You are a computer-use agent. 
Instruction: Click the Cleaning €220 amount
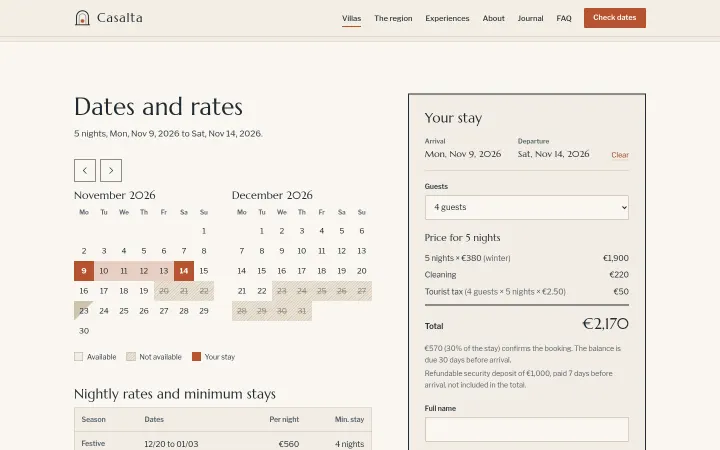(619, 275)
